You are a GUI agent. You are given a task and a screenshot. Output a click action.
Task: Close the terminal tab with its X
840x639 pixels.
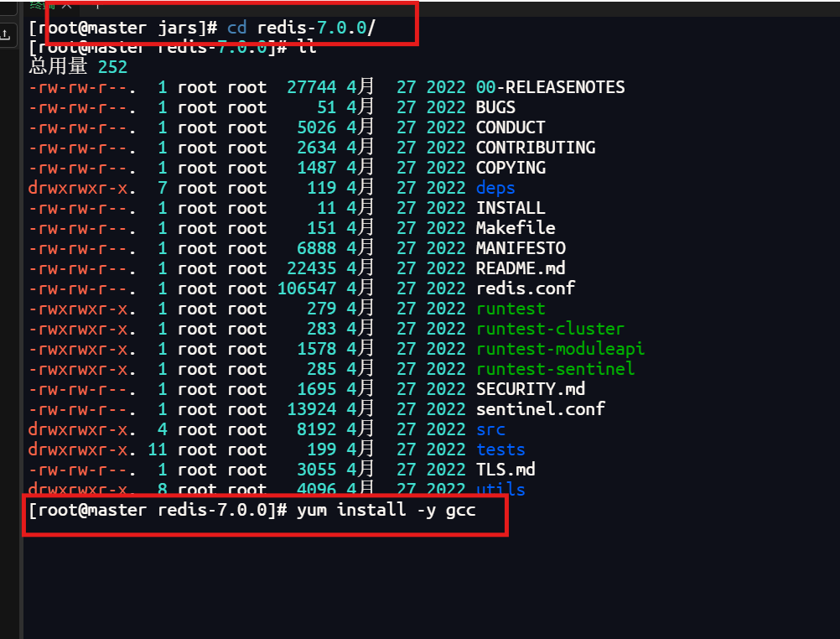[66, 5]
